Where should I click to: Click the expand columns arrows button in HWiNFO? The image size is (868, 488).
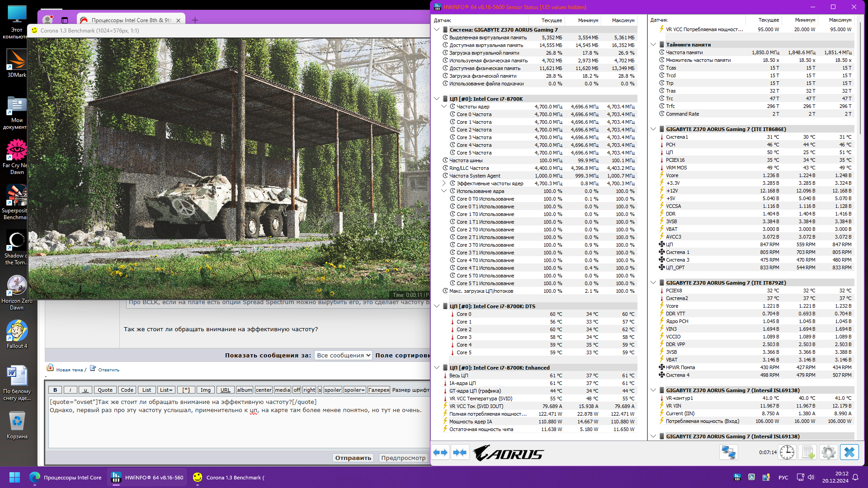(441, 452)
